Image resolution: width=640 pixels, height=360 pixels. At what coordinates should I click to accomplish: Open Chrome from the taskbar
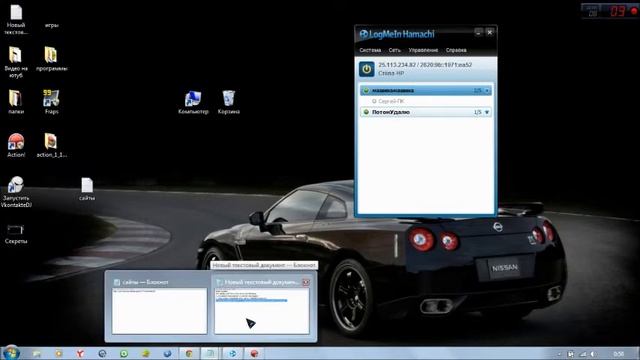pyautogui.click(x=189, y=353)
